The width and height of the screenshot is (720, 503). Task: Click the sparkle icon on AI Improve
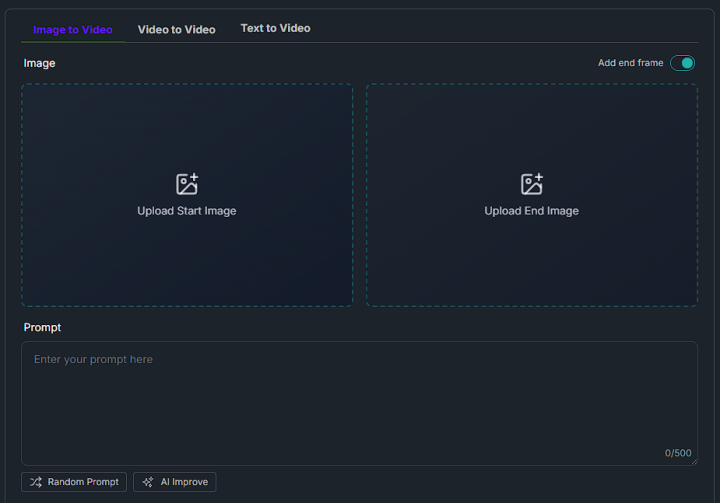[x=148, y=482]
